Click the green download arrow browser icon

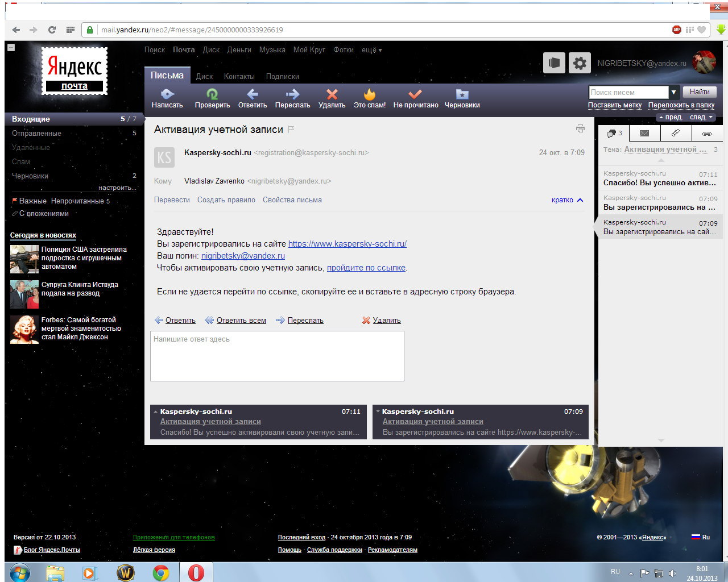[721, 30]
